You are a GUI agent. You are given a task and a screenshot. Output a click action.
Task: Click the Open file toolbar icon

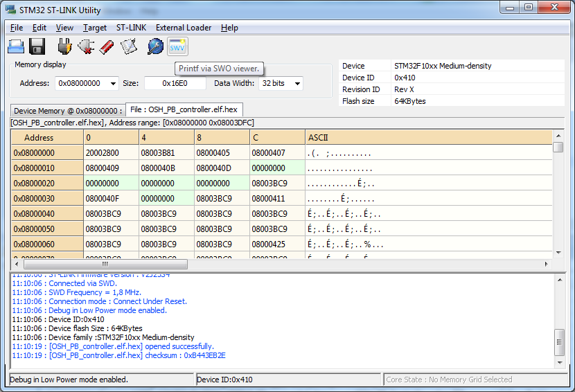[16, 46]
